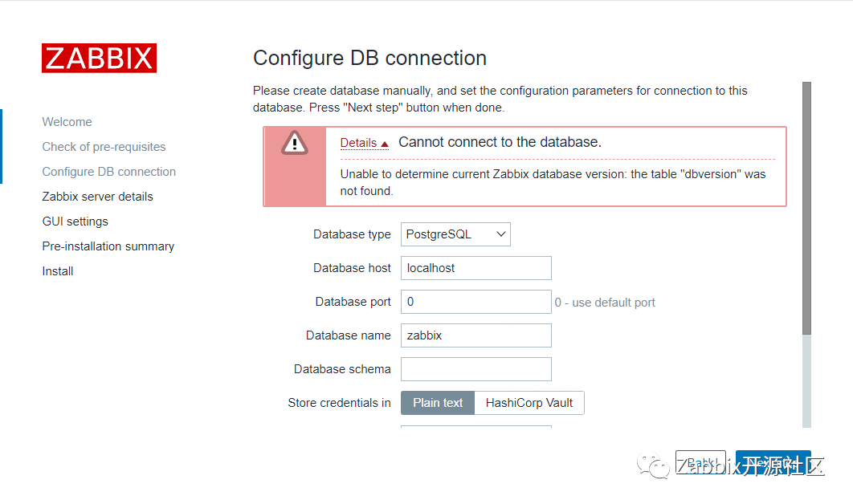
Task: Open the Database type dropdown
Action: pyautogui.click(x=455, y=234)
